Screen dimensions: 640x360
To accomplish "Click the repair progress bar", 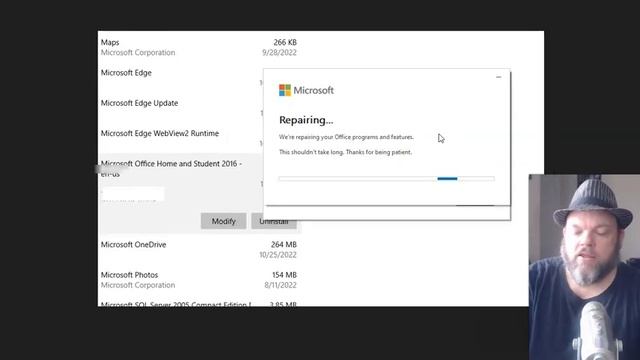I will 387,179.
